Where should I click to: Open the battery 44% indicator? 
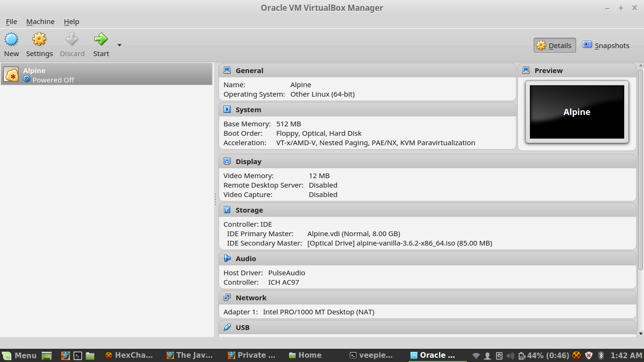pos(543,355)
